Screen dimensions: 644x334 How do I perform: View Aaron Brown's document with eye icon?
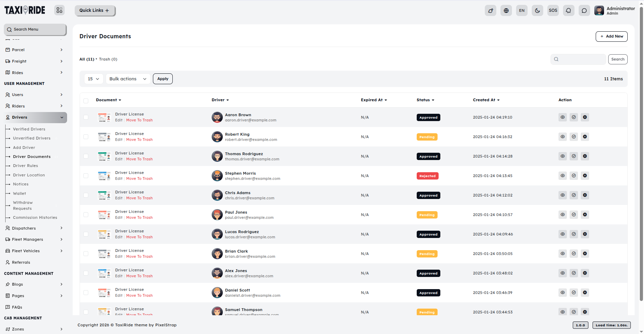[x=563, y=117]
